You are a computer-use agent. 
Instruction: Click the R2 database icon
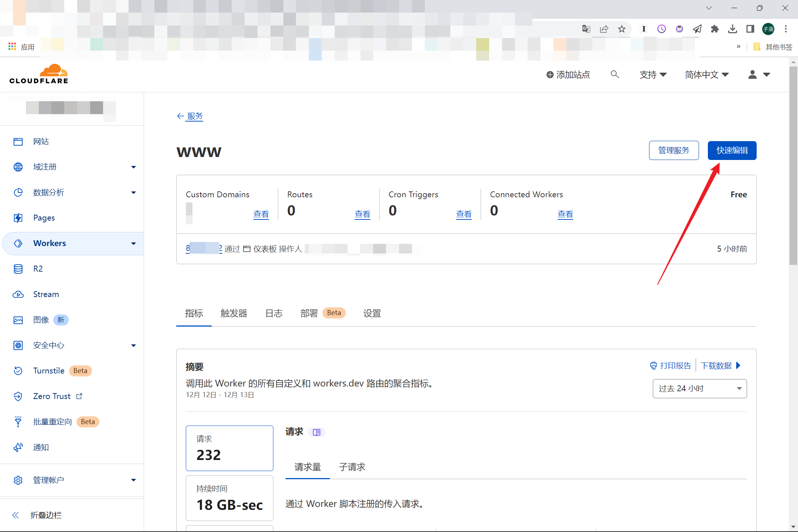(18, 269)
